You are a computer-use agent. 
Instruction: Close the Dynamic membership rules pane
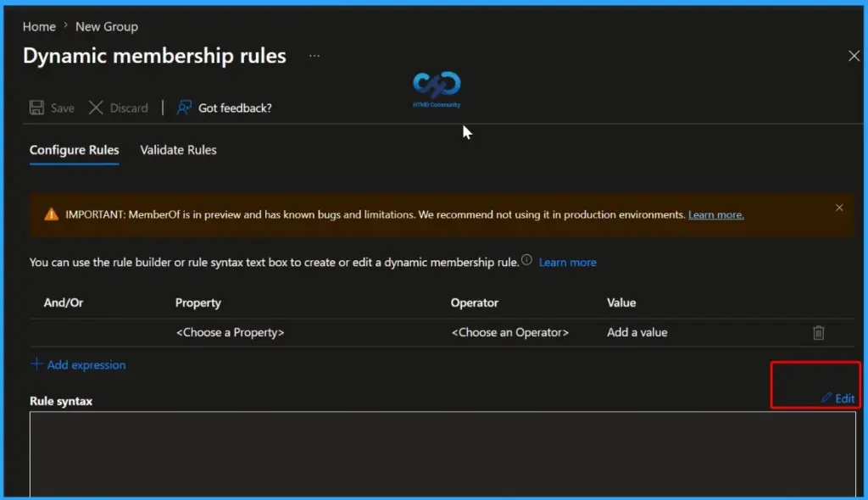pos(854,56)
